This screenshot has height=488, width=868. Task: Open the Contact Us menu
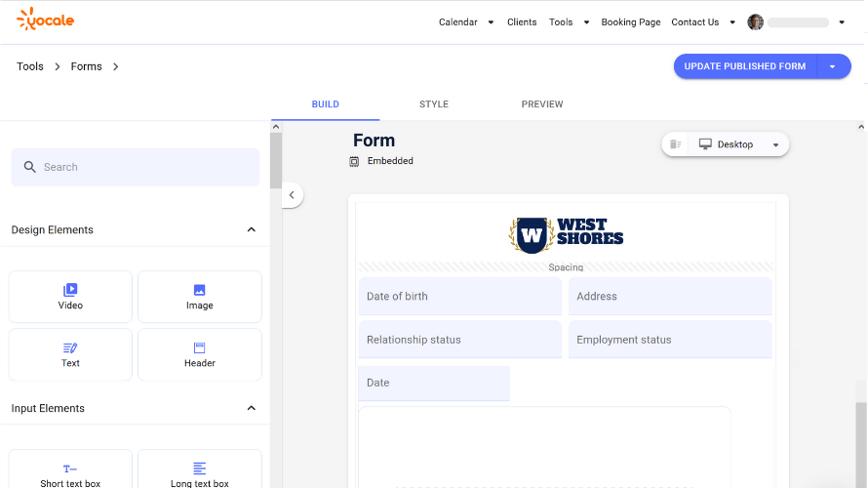(x=694, y=22)
